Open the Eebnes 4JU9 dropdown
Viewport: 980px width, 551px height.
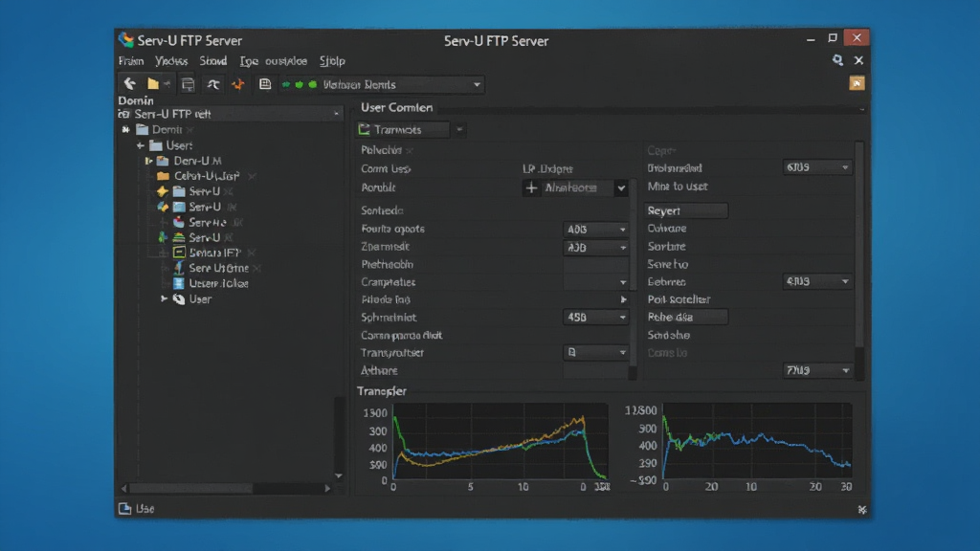point(817,281)
